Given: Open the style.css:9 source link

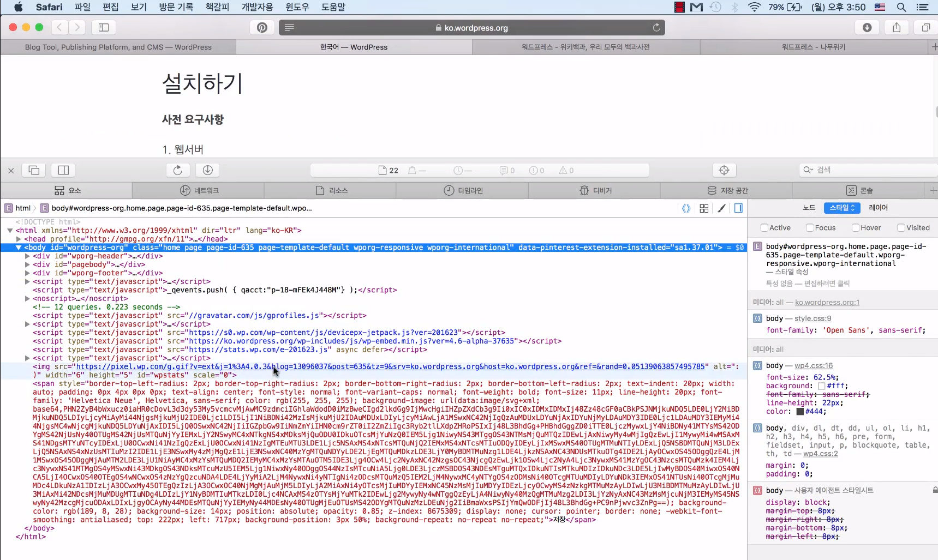Looking at the screenshot, I should [x=813, y=318].
